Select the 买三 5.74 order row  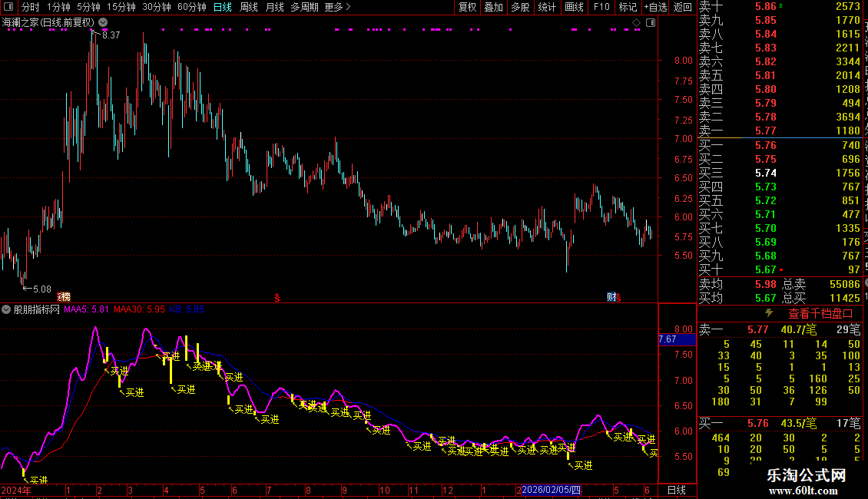click(780, 173)
